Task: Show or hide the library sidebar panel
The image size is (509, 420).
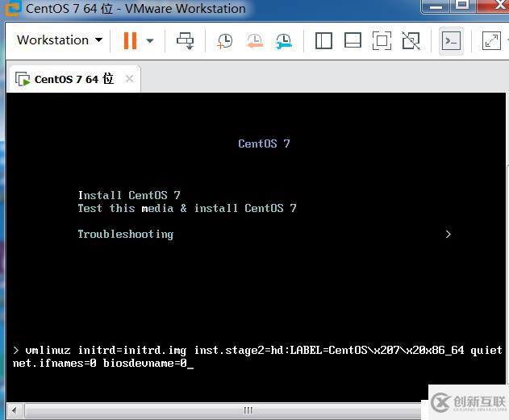Action: [x=323, y=40]
